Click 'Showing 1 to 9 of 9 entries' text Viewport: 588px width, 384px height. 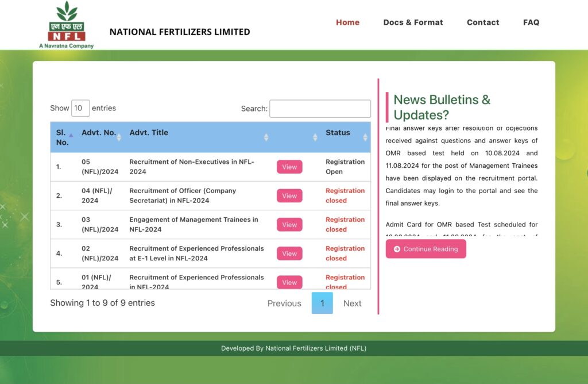click(102, 303)
